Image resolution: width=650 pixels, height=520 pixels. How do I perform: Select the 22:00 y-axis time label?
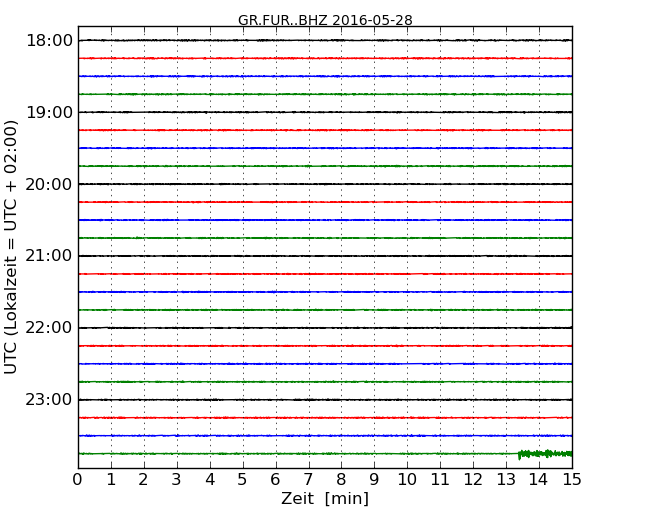(49, 328)
